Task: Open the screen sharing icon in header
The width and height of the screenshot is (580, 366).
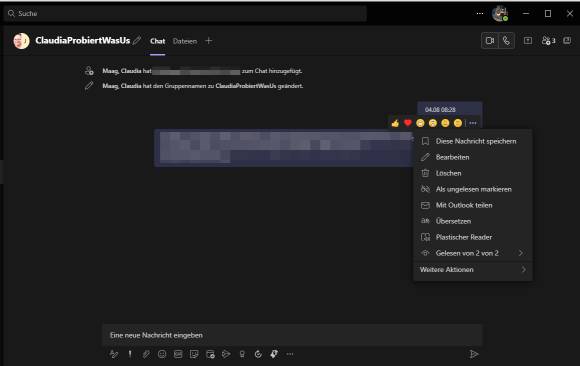Action: [528, 41]
